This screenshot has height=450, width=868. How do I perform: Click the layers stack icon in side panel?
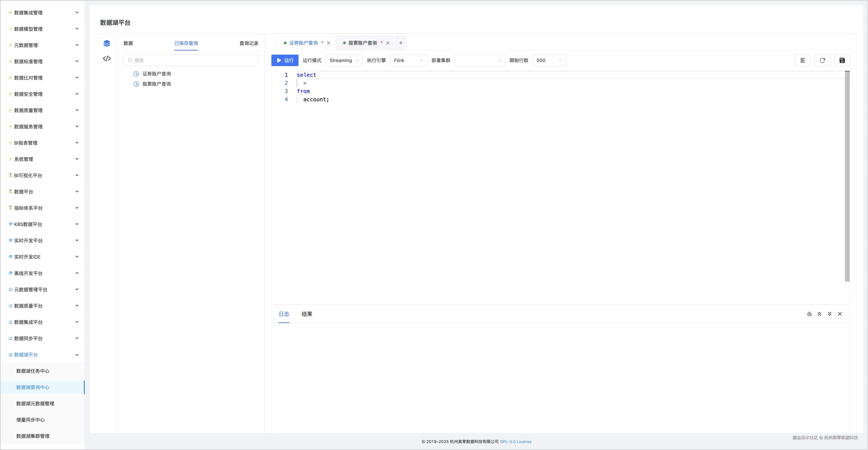pyautogui.click(x=107, y=43)
